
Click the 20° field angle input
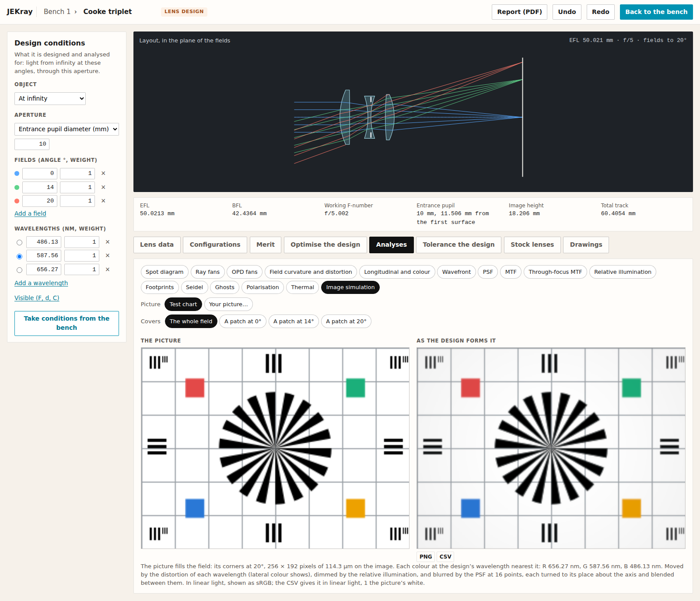click(x=40, y=201)
